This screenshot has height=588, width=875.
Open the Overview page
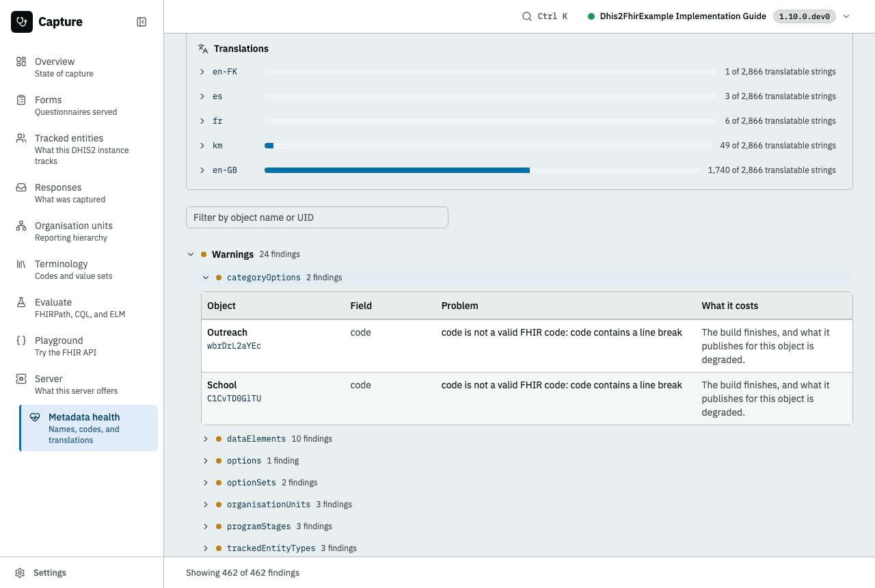click(82, 67)
